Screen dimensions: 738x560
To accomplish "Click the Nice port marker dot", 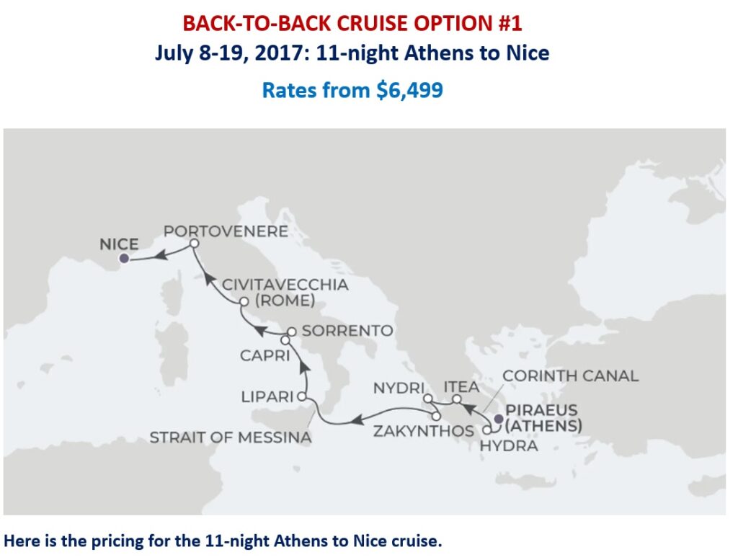I will (x=124, y=258).
